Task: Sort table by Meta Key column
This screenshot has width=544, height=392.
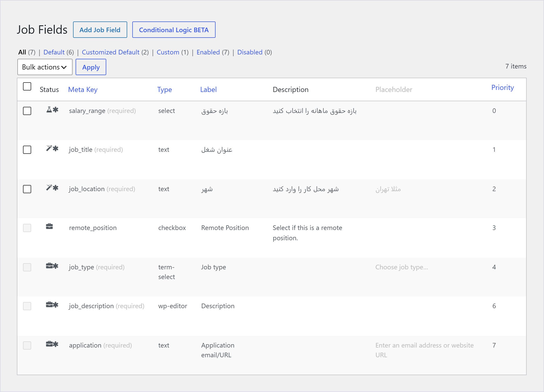Action: coord(83,89)
